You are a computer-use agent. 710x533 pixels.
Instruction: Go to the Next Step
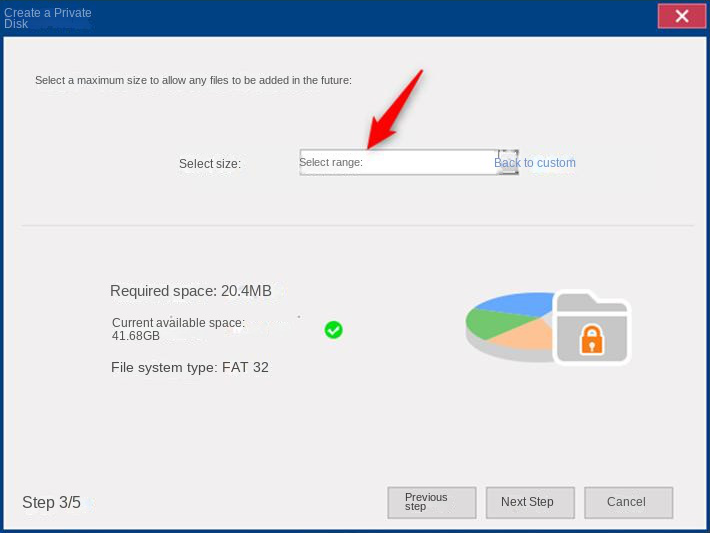(x=530, y=502)
